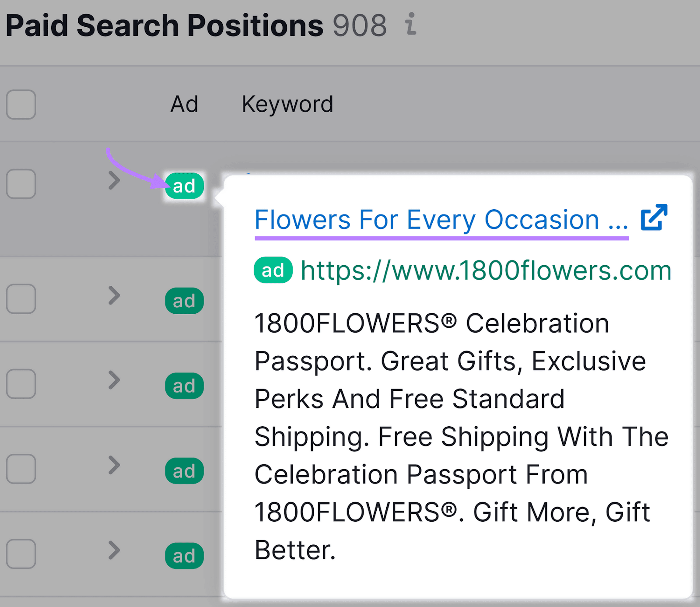The image size is (700, 607).
Task: Check the first row's checkbox
Action: [x=21, y=185]
